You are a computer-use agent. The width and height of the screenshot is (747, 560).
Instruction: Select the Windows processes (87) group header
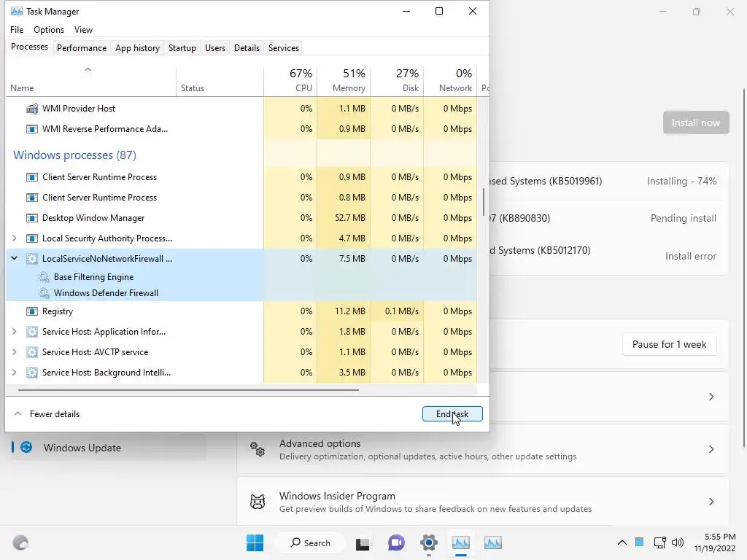[x=74, y=155]
